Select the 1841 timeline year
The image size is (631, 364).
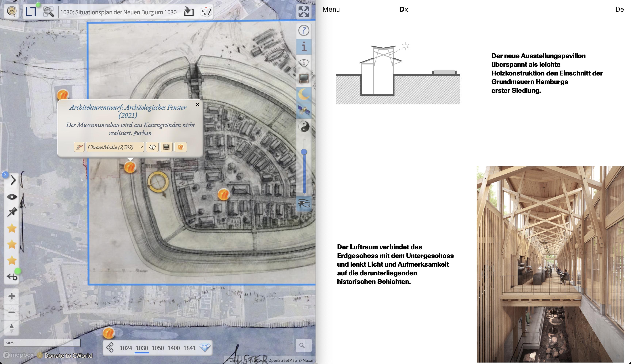(190, 348)
